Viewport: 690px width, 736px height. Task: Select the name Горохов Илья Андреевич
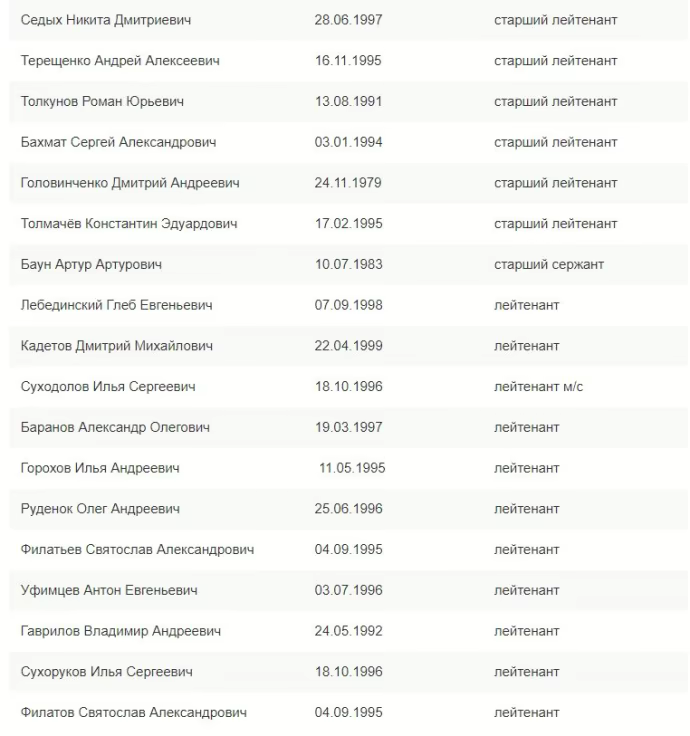100,468
